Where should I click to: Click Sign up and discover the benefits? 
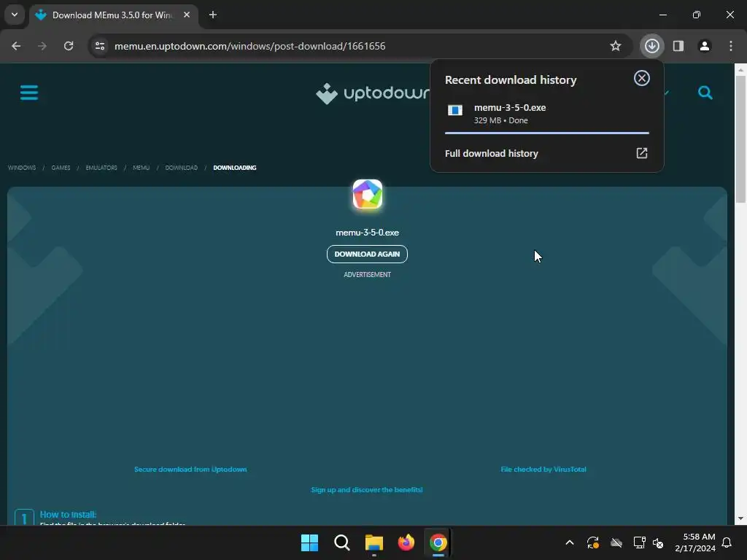[x=367, y=489]
